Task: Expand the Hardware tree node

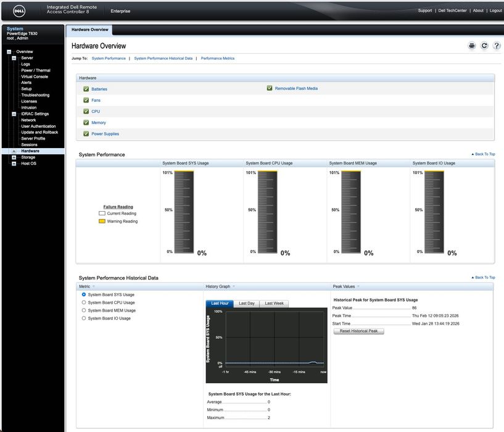Action: point(14,151)
